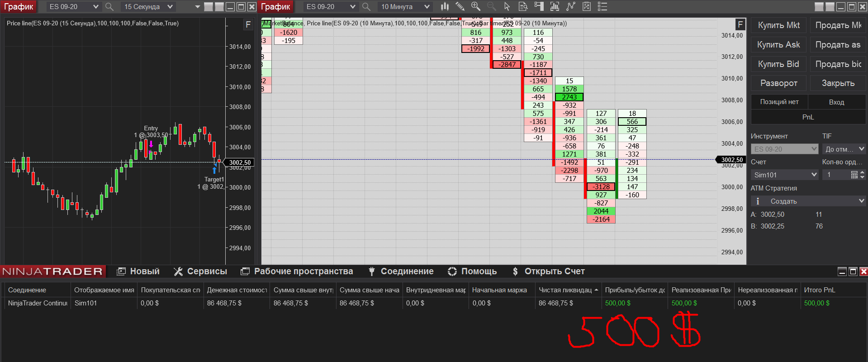Click the Закрыть position button
Viewport: 868px width, 362px height.
coord(838,83)
